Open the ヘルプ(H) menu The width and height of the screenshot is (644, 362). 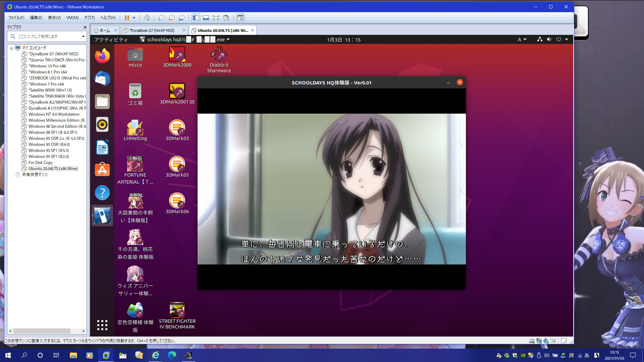(108, 18)
